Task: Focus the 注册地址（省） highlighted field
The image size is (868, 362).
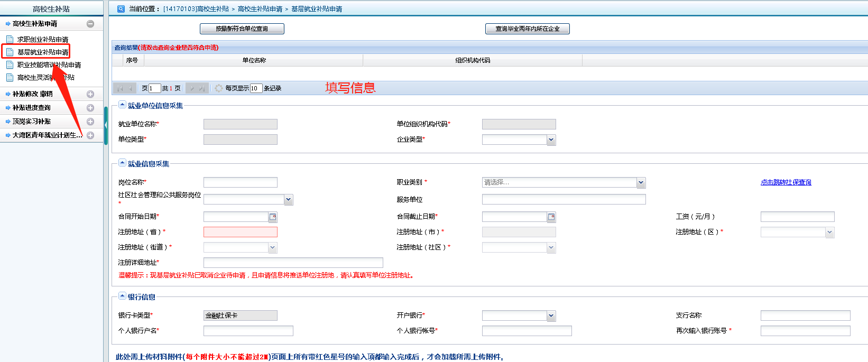Action: (x=241, y=232)
